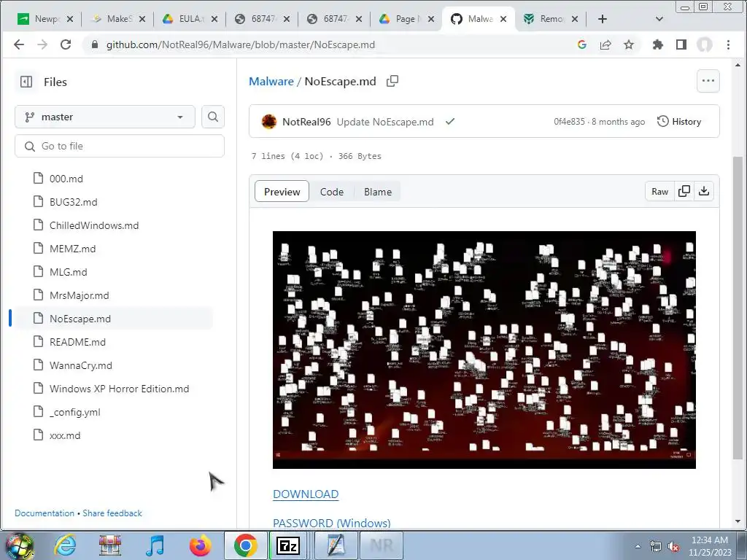This screenshot has width=747, height=560.
Task: Click the NoEscape screenshot image
Action: tap(484, 350)
